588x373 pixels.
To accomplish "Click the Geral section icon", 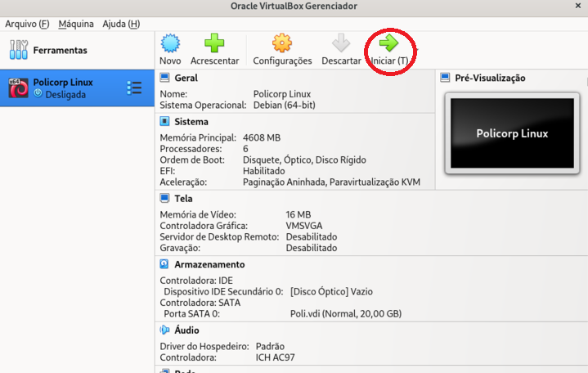I will (x=164, y=78).
